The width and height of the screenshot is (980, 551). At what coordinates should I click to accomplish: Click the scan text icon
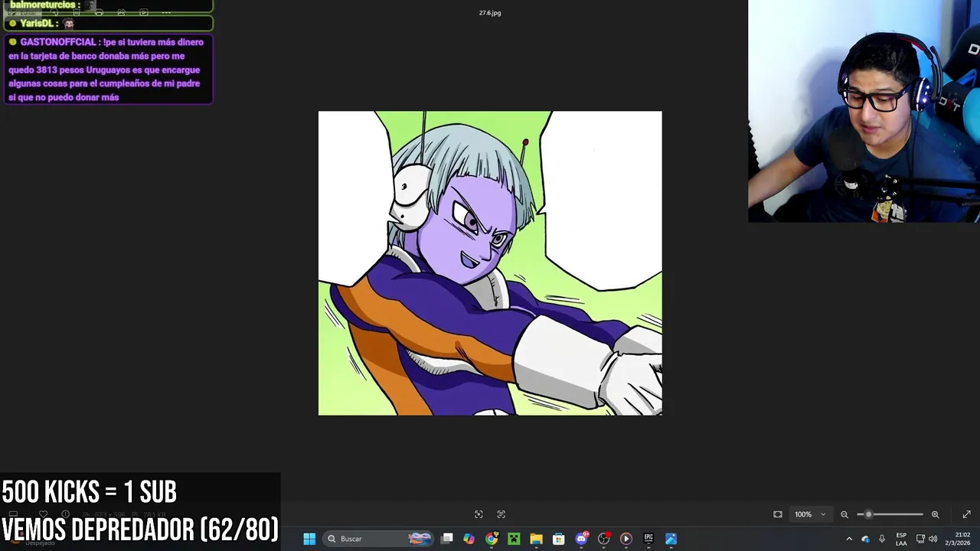point(501,514)
